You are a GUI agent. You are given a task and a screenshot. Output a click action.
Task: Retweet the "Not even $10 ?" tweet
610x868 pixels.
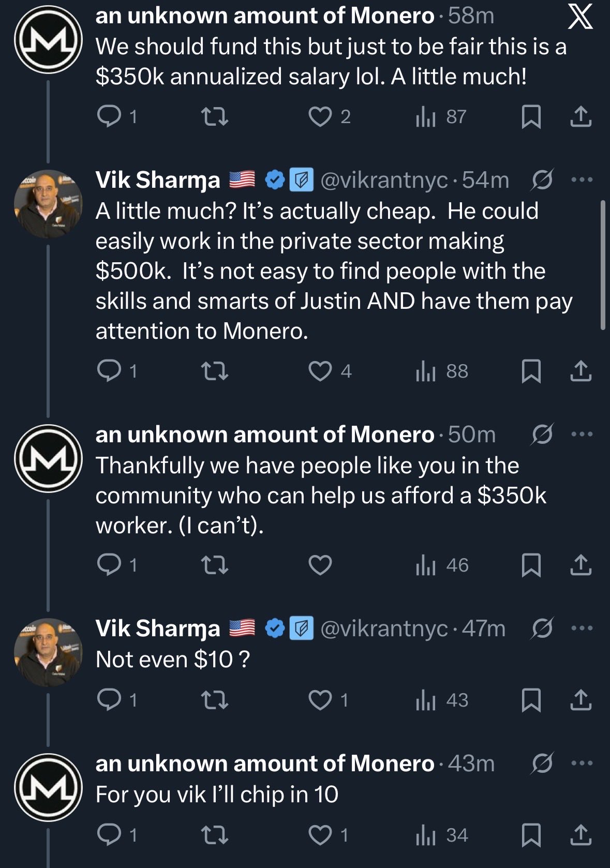point(214,700)
